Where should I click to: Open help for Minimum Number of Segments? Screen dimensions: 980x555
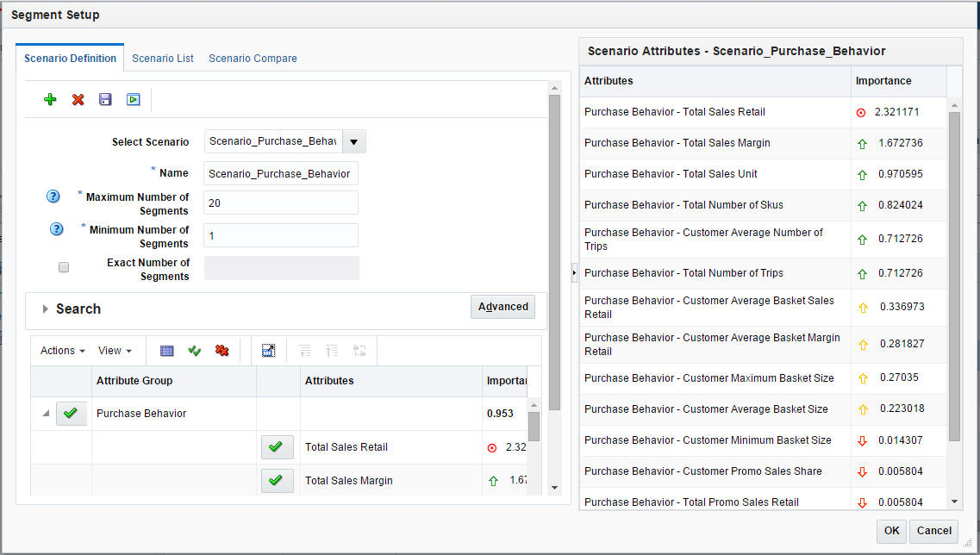coord(56,228)
